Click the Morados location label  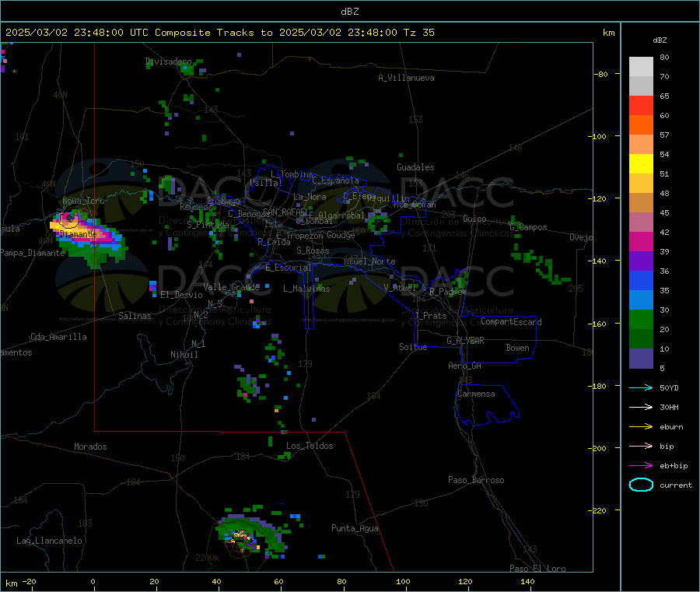point(90,447)
